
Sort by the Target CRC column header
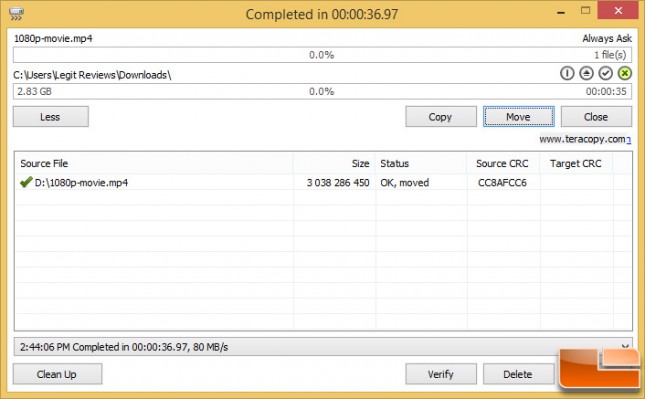(x=576, y=163)
